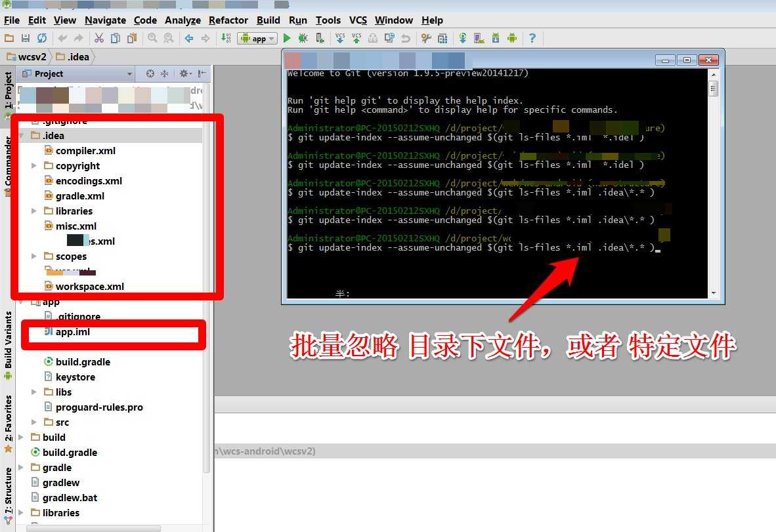Viewport: 776px width, 532px height.
Task: Open the 7: Structure side tab
Action: click(8, 496)
